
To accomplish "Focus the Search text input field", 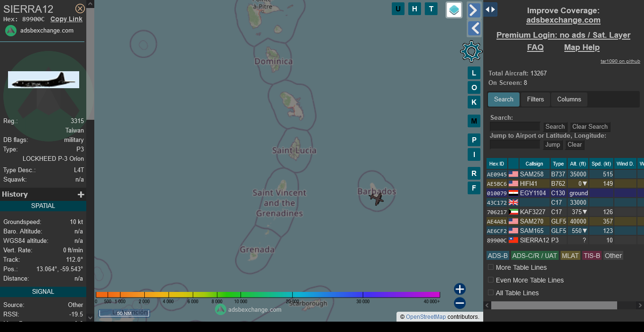I will (515, 126).
